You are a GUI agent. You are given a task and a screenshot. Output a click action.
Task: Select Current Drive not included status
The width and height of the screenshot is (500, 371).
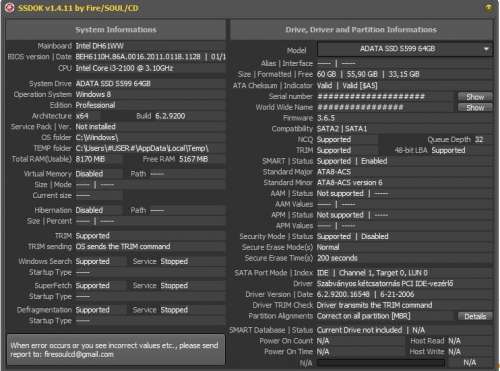(x=359, y=330)
